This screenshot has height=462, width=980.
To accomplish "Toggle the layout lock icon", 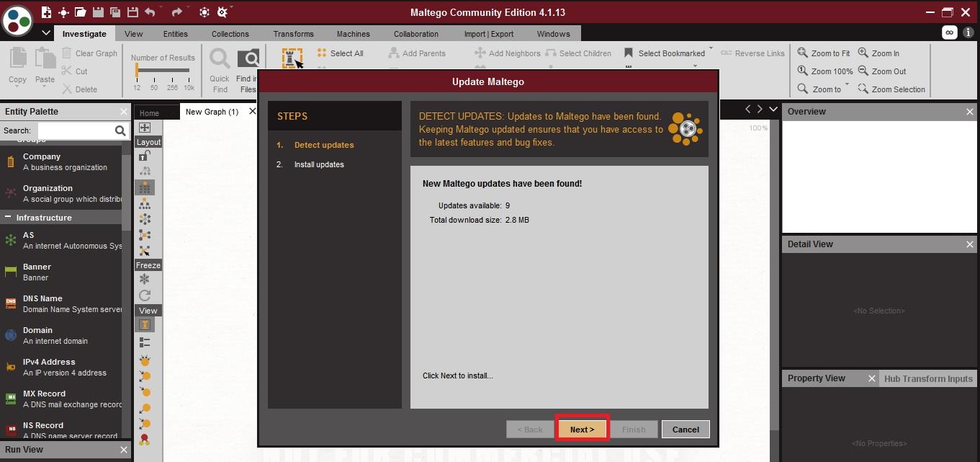I will [145, 155].
